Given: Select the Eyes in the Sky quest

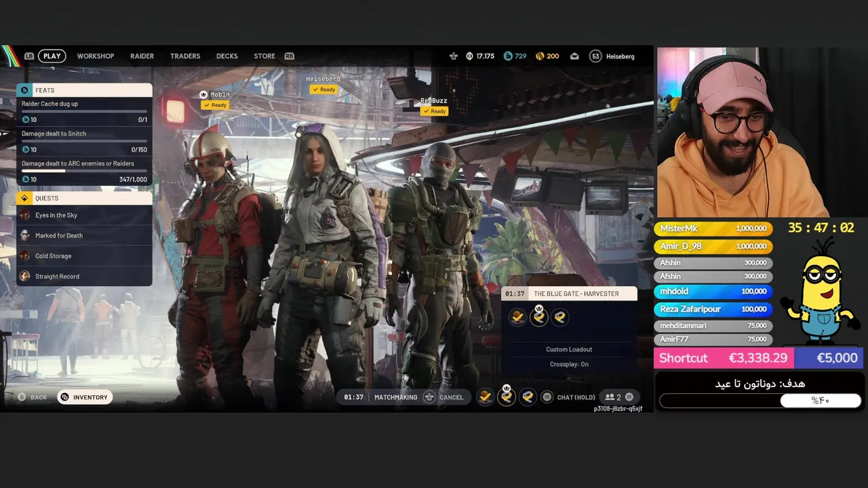Looking at the screenshot, I should point(84,215).
